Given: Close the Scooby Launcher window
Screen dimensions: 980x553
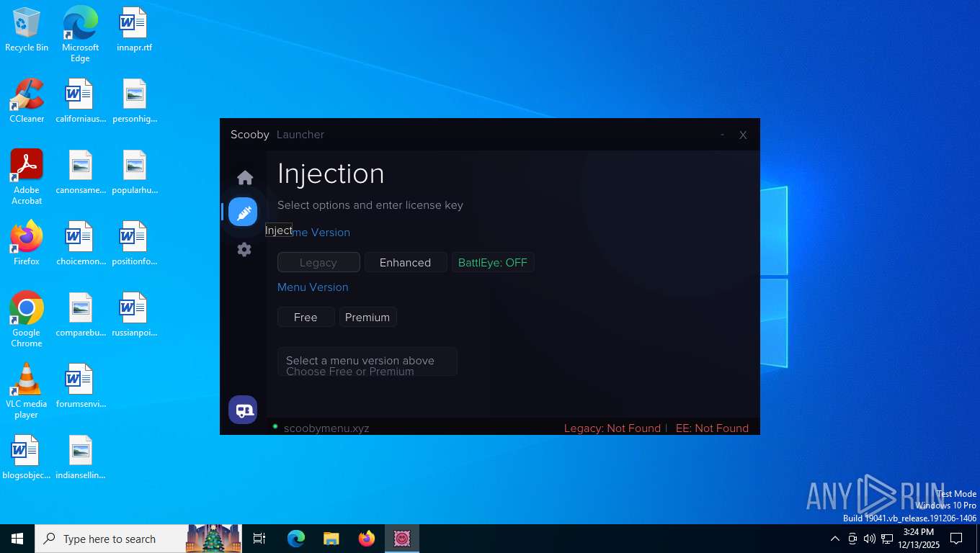Looking at the screenshot, I should point(743,135).
